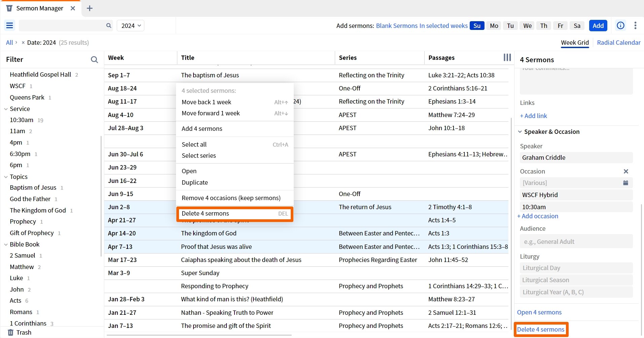Click the search magnifier in the find box
Viewport: 644px width, 338px height.
point(109,26)
